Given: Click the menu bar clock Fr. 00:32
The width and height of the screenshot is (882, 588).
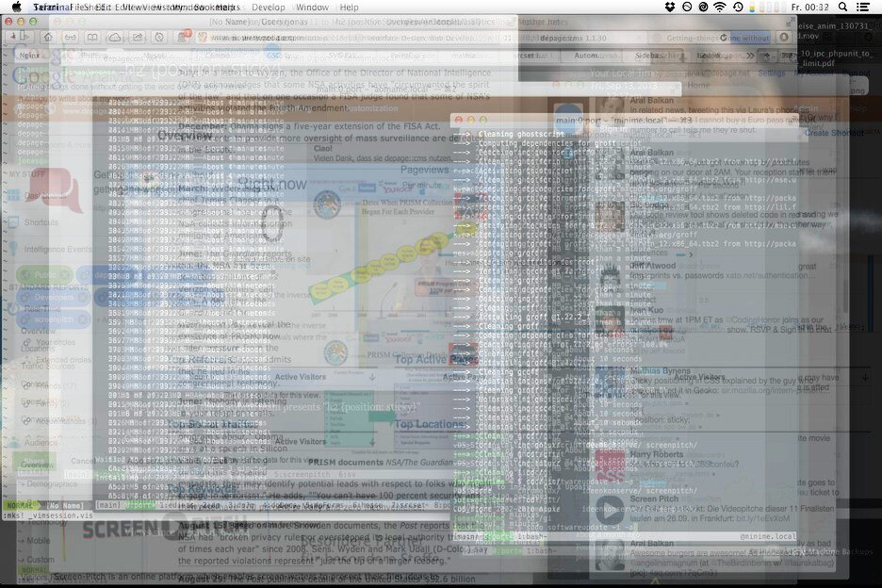Looking at the screenshot, I should 810,8.
